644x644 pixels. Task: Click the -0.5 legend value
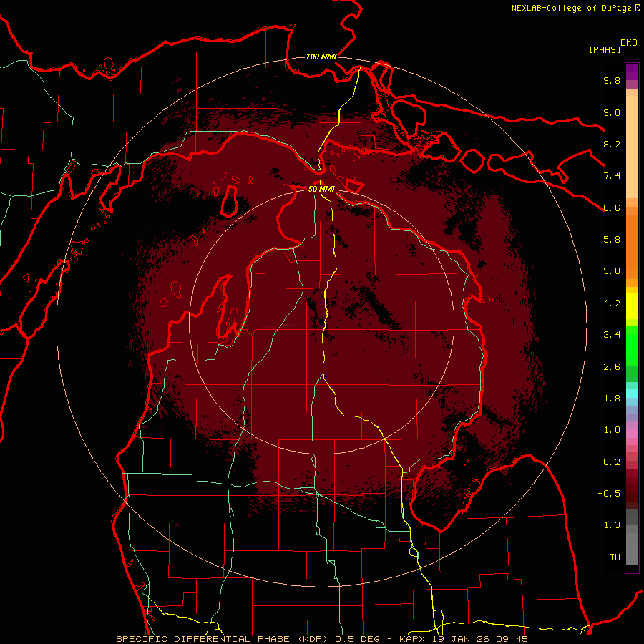(609, 494)
